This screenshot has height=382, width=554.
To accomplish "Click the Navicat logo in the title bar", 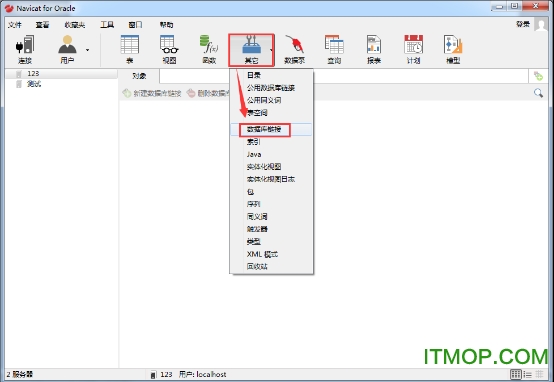I will (9, 8).
